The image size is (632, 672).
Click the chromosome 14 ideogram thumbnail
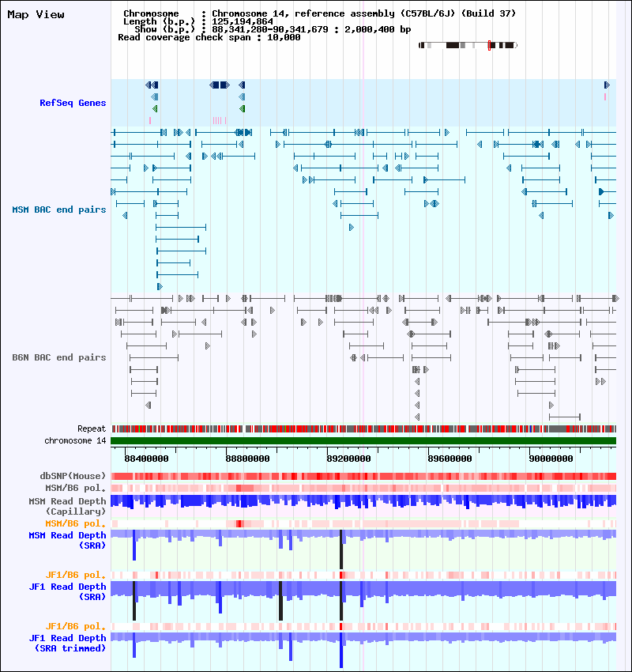click(468, 45)
